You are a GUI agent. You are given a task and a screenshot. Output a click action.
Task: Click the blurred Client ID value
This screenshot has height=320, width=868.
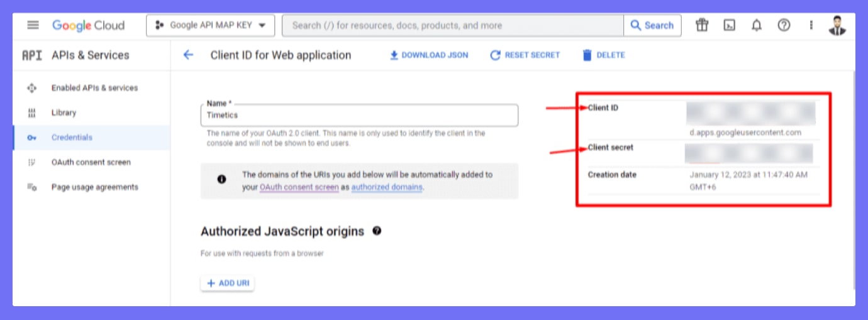[751, 113]
